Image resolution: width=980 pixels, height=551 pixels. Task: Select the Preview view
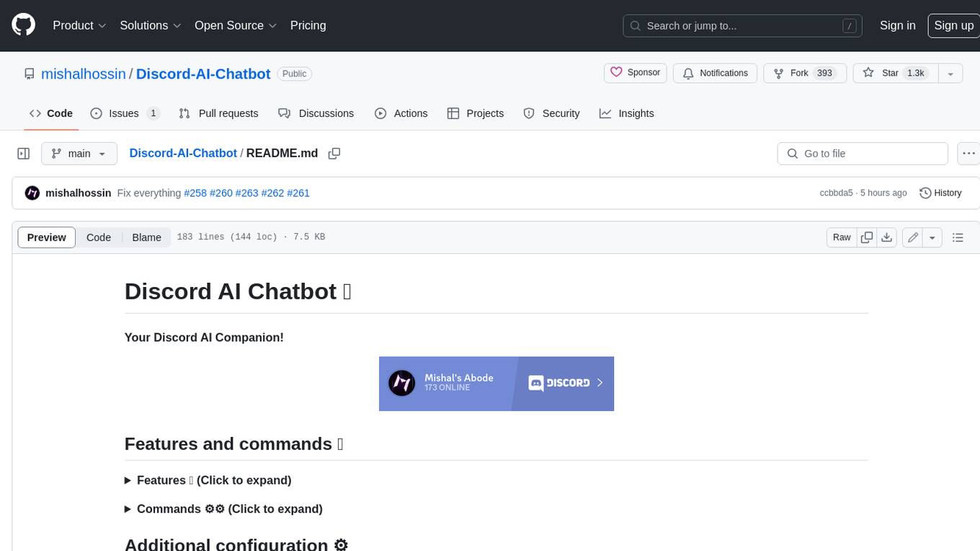pyautogui.click(x=47, y=237)
